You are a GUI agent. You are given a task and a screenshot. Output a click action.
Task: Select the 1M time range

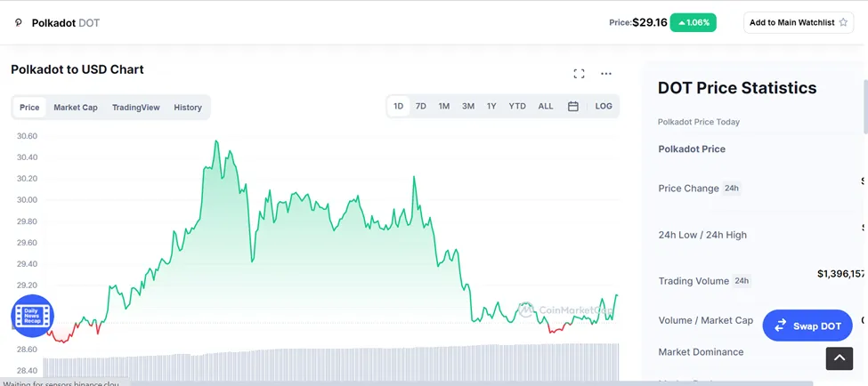[x=444, y=106]
